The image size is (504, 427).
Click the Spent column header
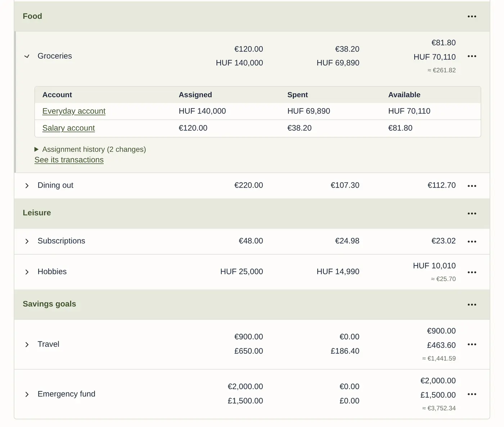point(298,95)
